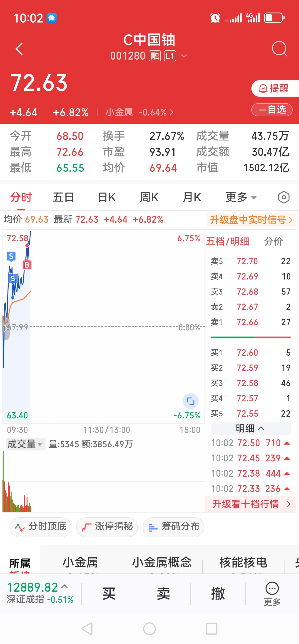Select 卖5 ask price 72.70 row
The image size is (299, 644).
[251, 261]
